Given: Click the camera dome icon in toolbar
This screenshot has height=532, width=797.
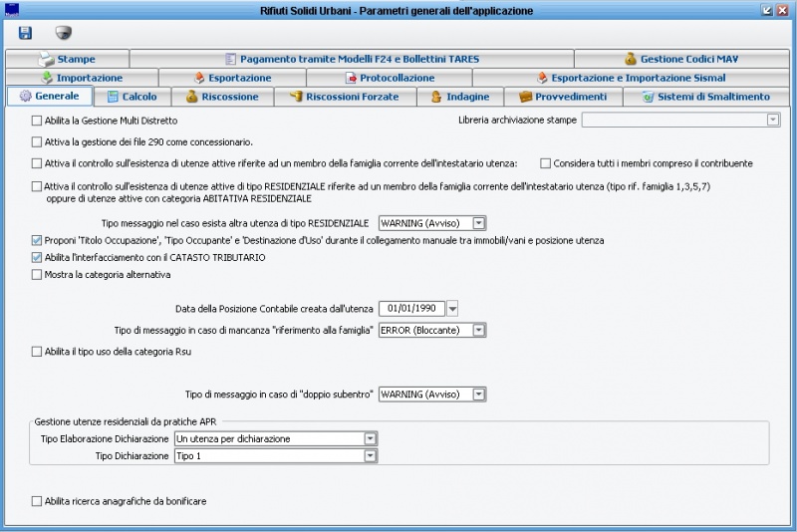Looking at the screenshot, I should tap(64, 33).
